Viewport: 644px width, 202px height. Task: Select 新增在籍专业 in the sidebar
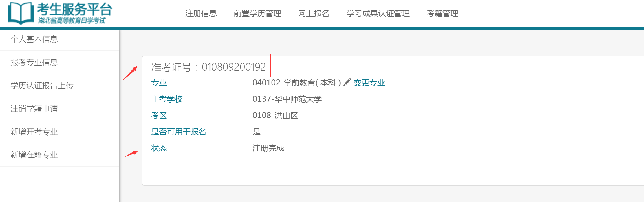point(34,155)
